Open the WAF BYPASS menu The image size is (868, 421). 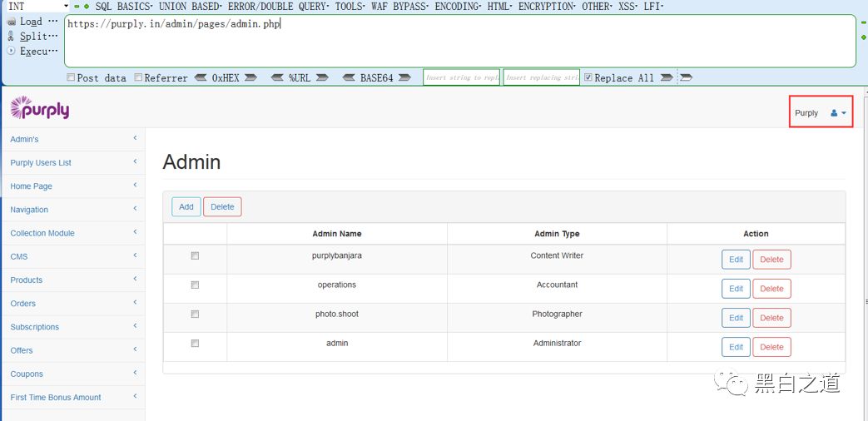tap(399, 6)
